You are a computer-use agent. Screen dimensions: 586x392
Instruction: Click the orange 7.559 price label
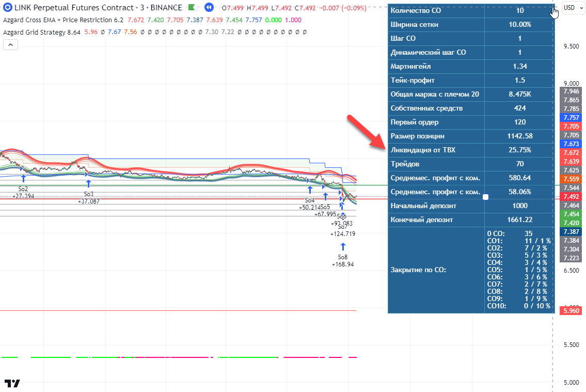coord(571,179)
